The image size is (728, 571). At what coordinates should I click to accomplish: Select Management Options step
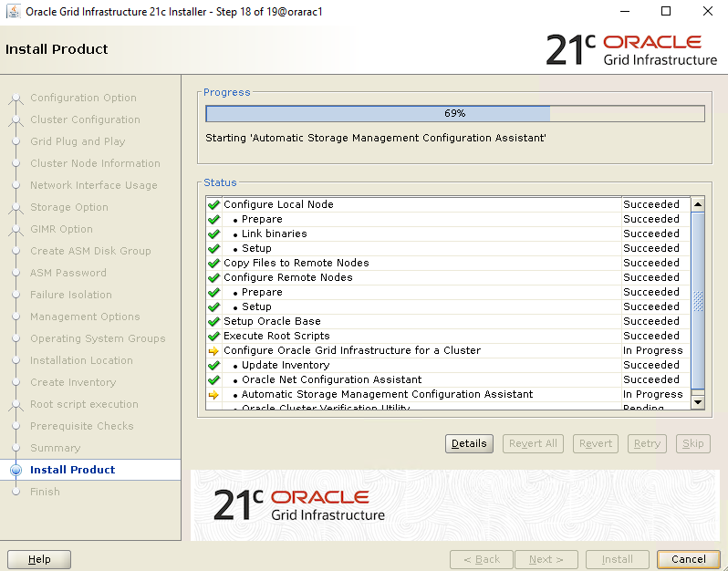pyautogui.click(x=85, y=317)
